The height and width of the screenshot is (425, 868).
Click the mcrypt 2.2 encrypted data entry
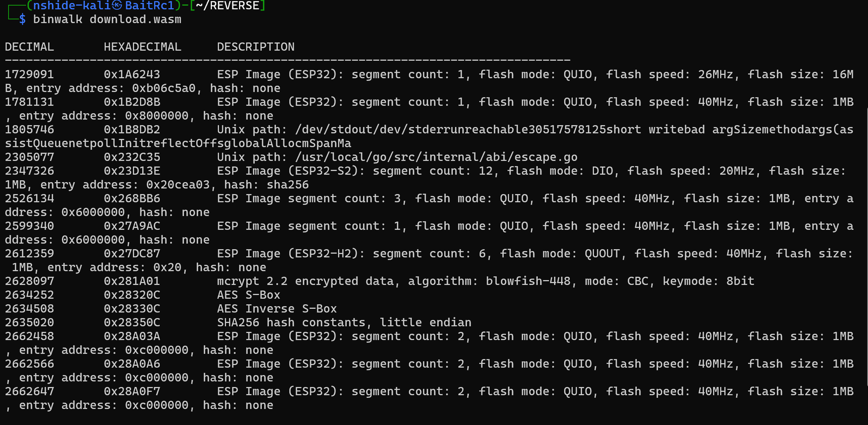point(305,281)
